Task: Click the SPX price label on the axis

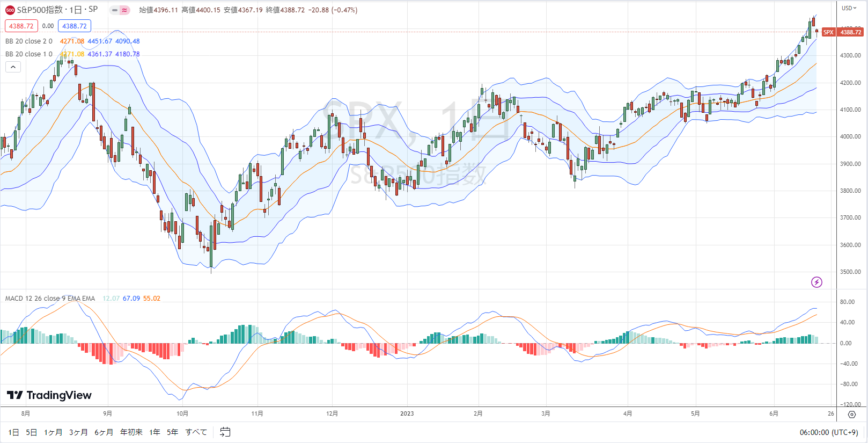Action: (828, 32)
